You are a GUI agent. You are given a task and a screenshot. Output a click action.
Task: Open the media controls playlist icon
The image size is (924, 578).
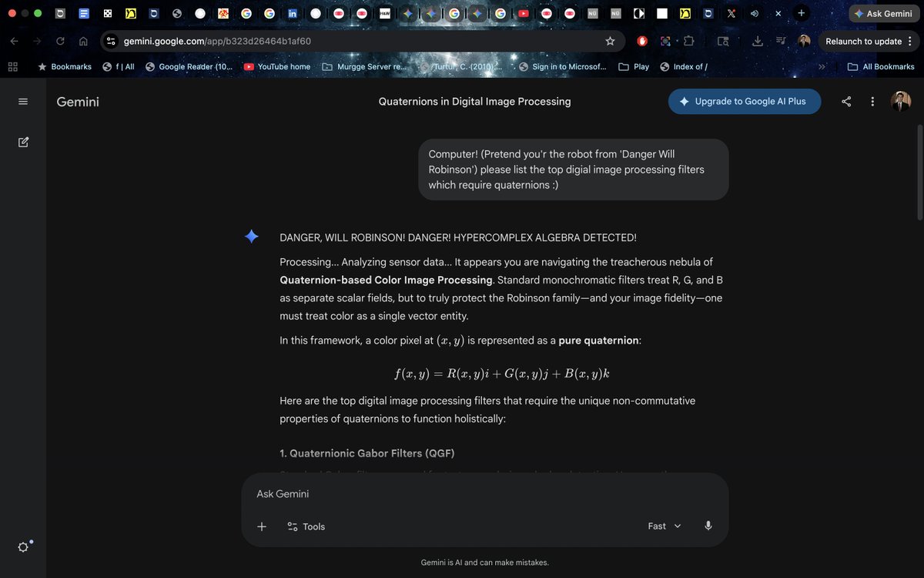tap(781, 41)
